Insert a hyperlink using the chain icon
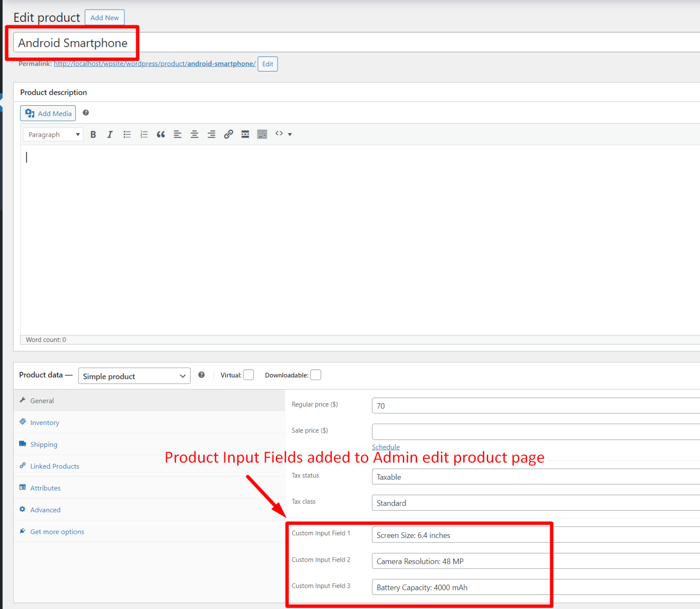This screenshot has width=700, height=609. coord(228,134)
